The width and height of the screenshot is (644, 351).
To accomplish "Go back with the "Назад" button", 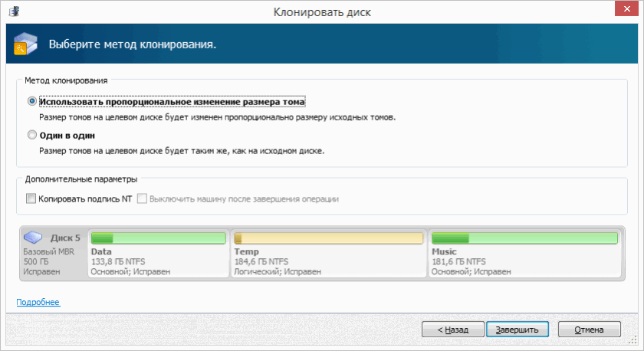I will pyautogui.click(x=452, y=330).
